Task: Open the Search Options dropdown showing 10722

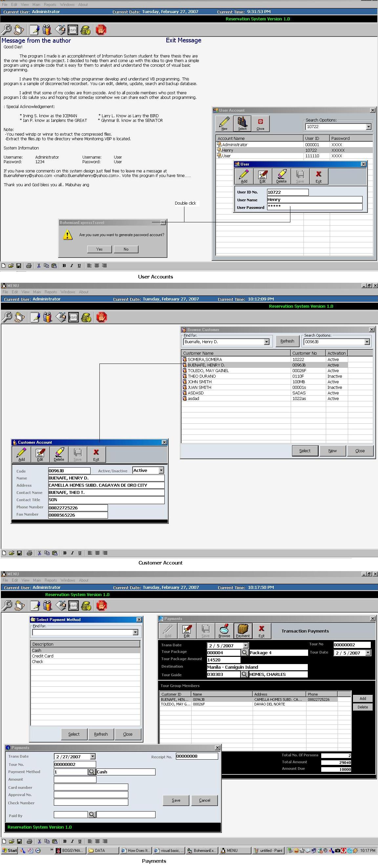Action: 368,127
